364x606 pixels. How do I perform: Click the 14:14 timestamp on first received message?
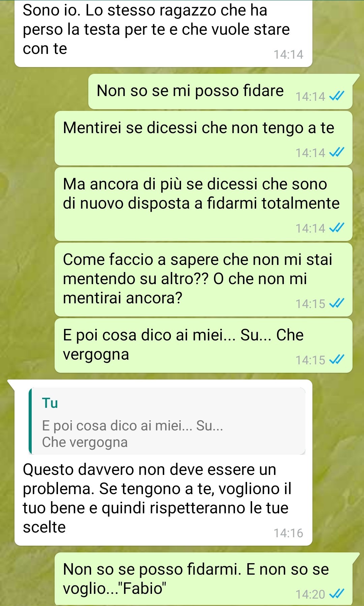289,54
